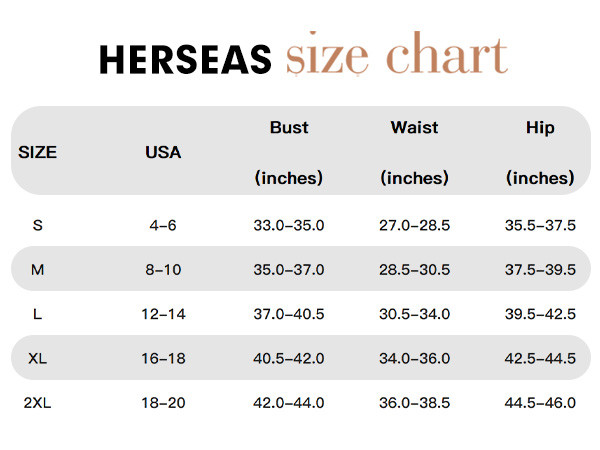Screen dimensions: 600x450
Task: Click waist measurement 27.0–28.5
Action: (415, 225)
